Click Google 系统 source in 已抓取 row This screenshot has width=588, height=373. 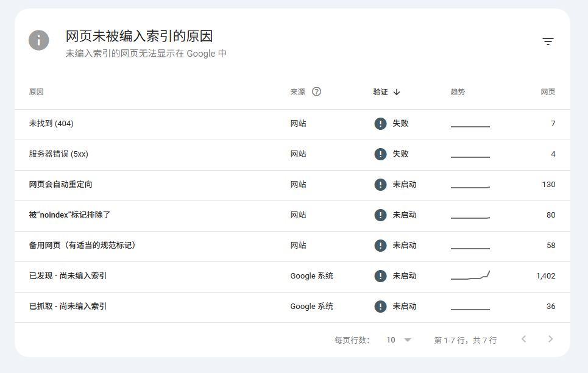[x=311, y=306]
